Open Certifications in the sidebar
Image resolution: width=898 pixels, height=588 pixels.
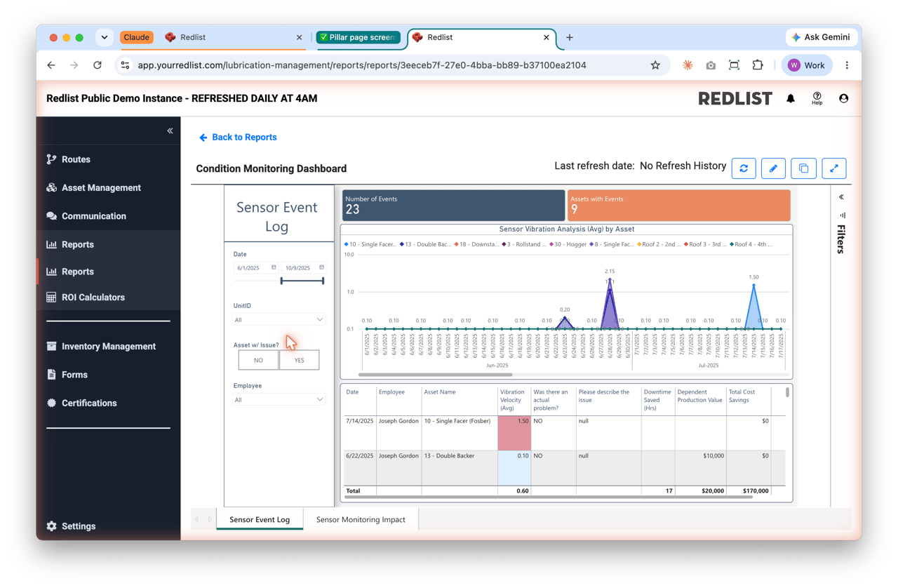81,403
